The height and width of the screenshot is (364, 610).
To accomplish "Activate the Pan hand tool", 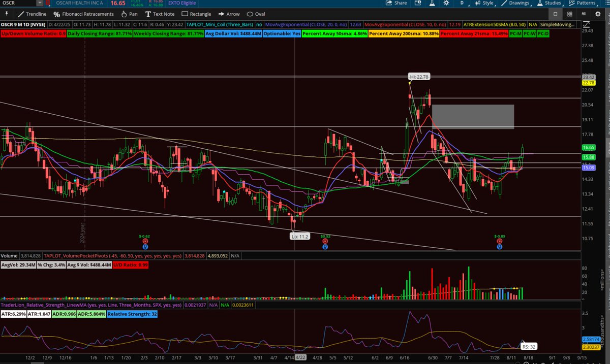I will tap(129, 14).
